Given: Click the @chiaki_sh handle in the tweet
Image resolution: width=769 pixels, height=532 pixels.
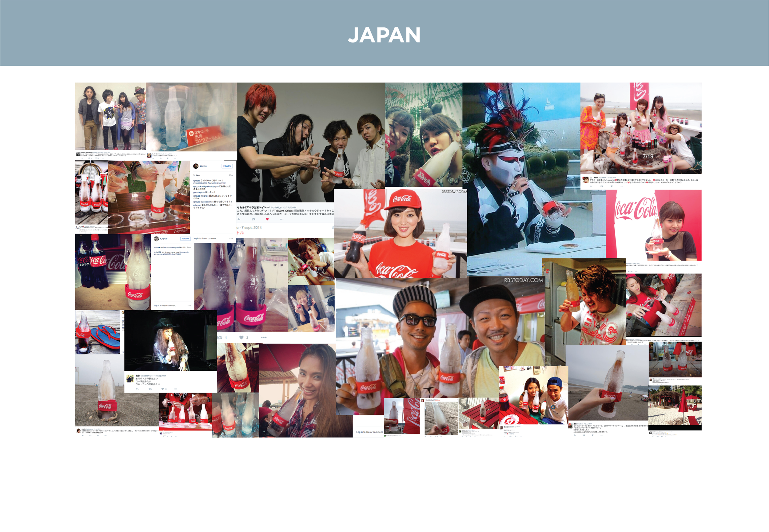Looking at the screenshot, I should (277, 207).
